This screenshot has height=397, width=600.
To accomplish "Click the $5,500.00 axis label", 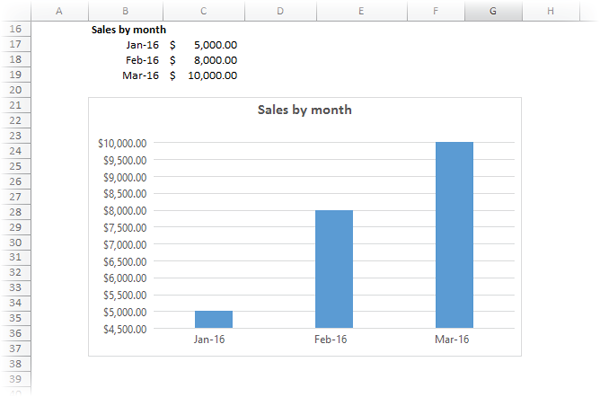I will pyautogui.click(x=125, y=295).
